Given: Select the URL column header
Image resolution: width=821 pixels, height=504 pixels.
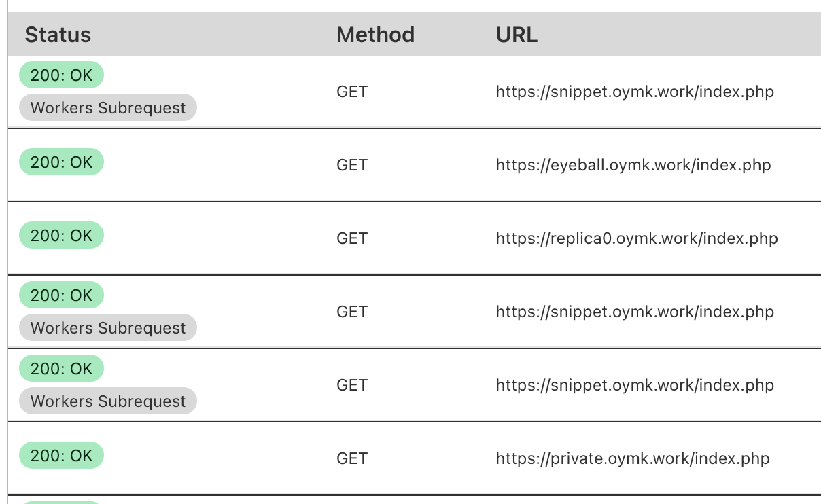Looking at the screenshot, I should 517,35.
